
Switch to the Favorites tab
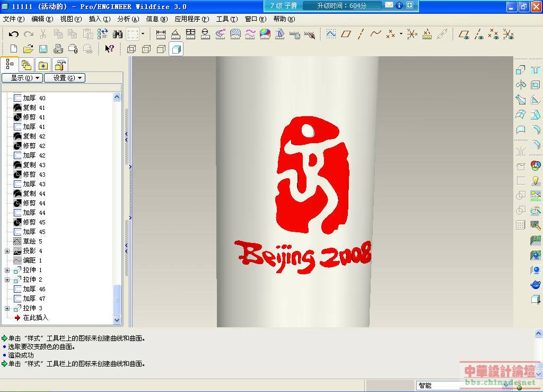pos(43,65)
